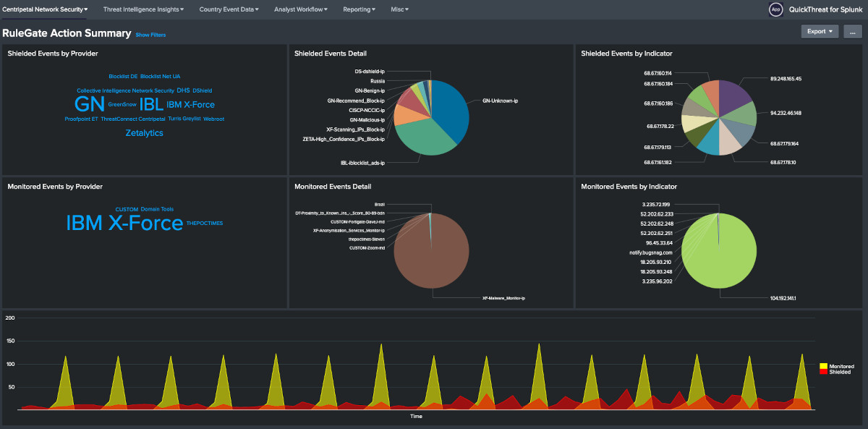The image size is (868, 429).
Task: Expand the Misc menu
Action: tap(399, 9)
